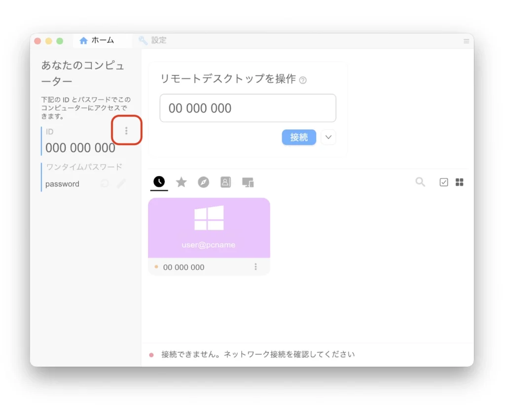Edit password with the pencil icon
Screen dimensions: 505x420
pyautogui.click(x=121, y=184)
